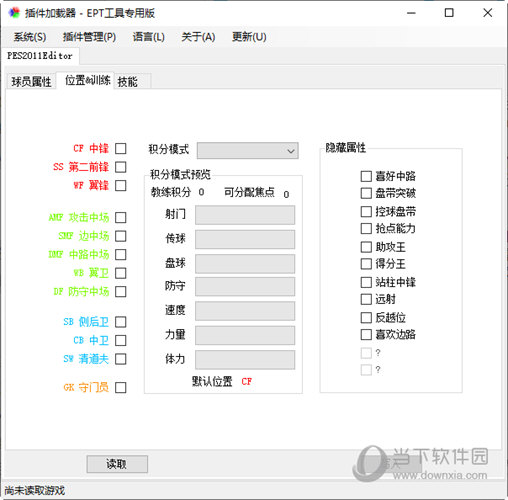Click the 力量 value field

click(x=245, y=335)
